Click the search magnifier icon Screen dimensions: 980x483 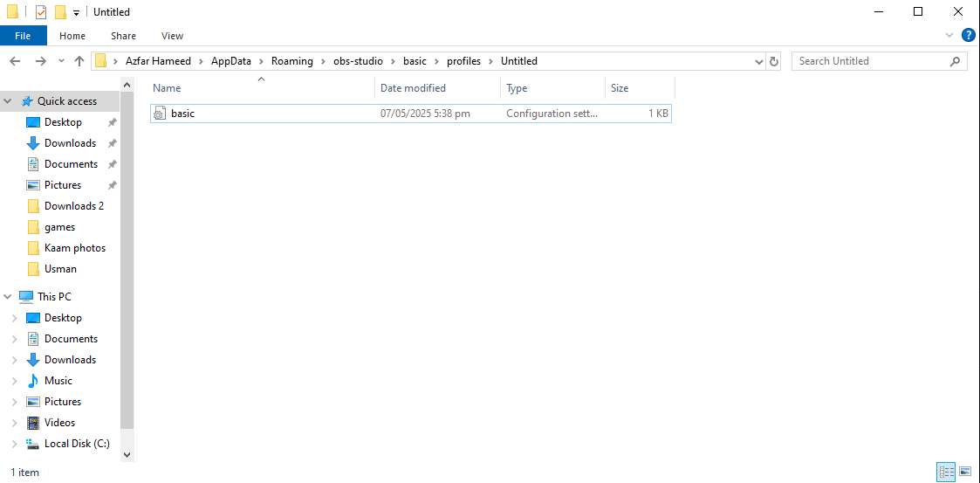click(x=955, y=61)
